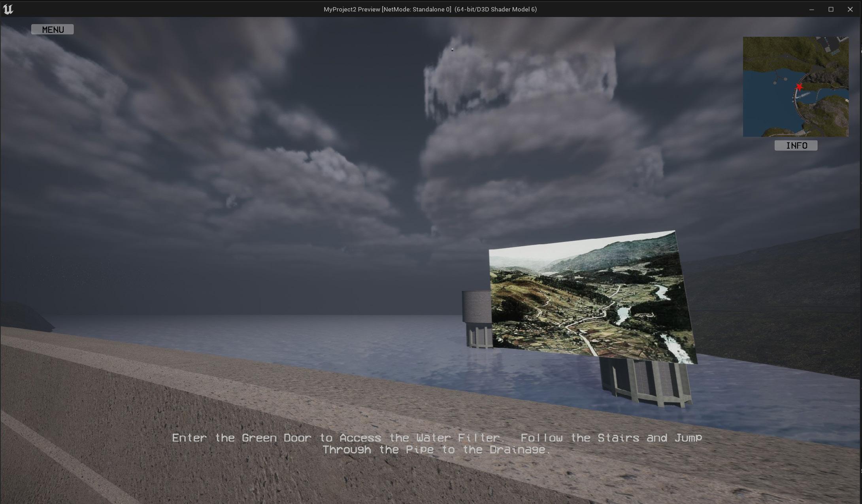
Task: Click the Unreal Engine logo icon
Action: [8, 9]
